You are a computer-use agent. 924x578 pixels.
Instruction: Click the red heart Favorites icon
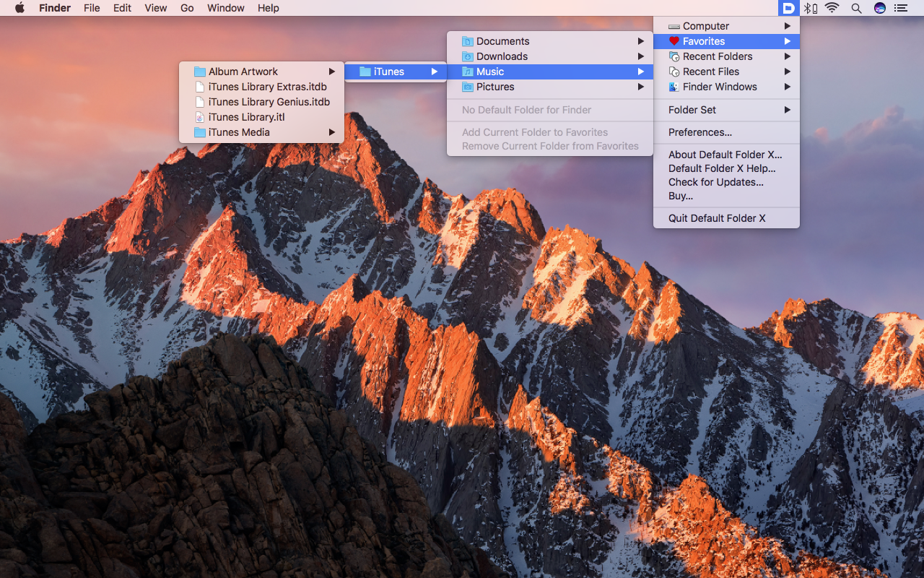[674, 41]
